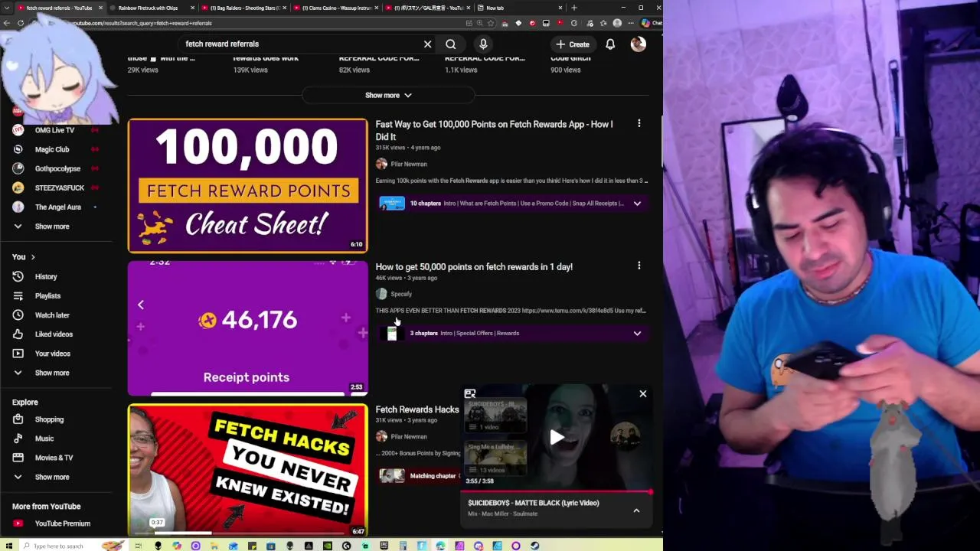This screenshot has height=551, width=980.
Task: Expand Show more under Explore
Action: pyautogui.click(x=52, y=477)
